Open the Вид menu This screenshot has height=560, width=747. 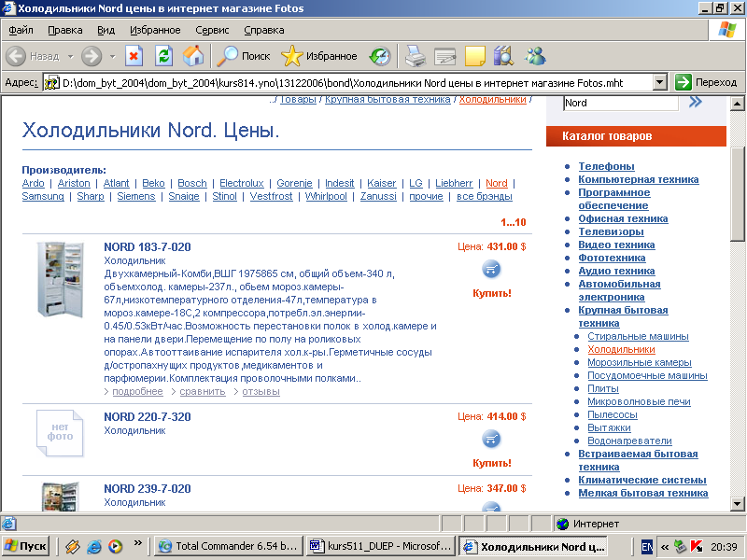(106, 30)
